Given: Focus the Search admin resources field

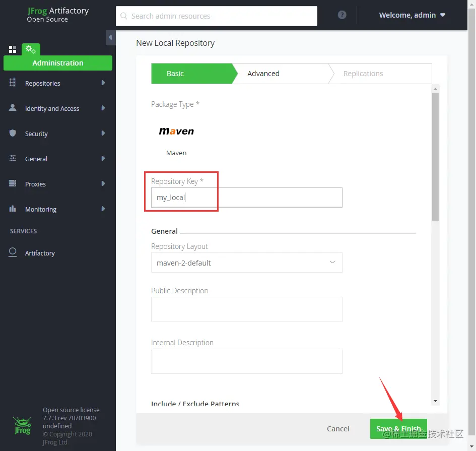Looking at the screenshot, I should tap(217, 16).
